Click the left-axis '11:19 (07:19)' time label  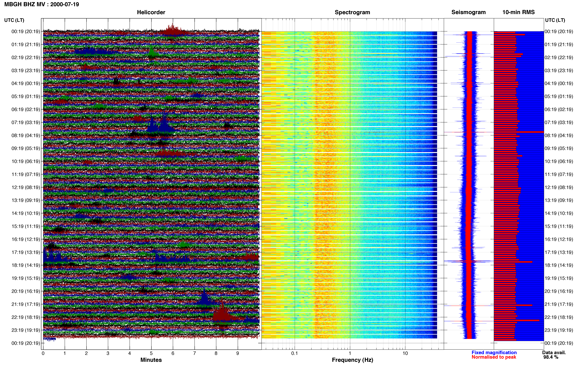point(26,175)
